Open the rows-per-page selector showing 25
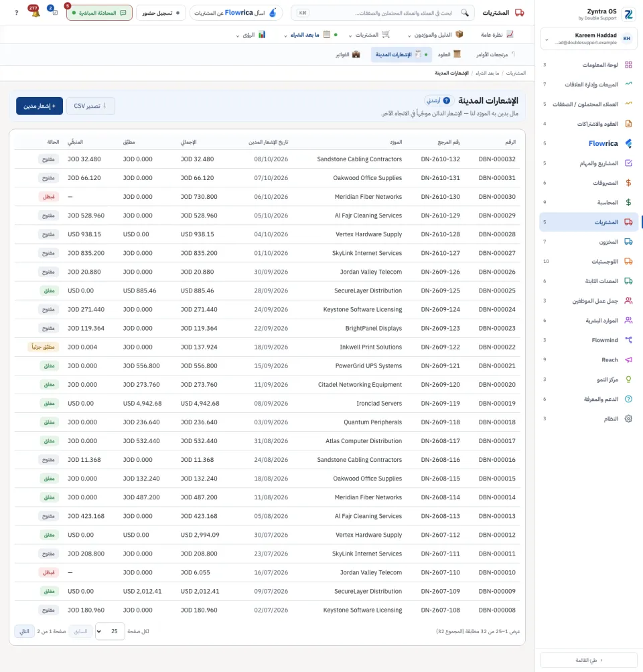 click(x=110, y=631)
